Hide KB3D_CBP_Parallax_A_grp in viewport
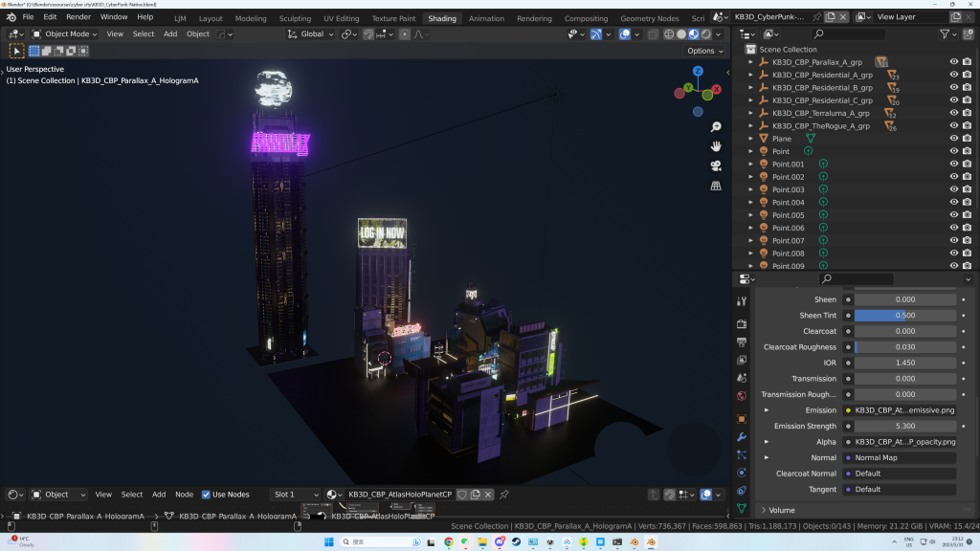Image resolution: width=980 pixels, height=551 pixels. [954, 62]
